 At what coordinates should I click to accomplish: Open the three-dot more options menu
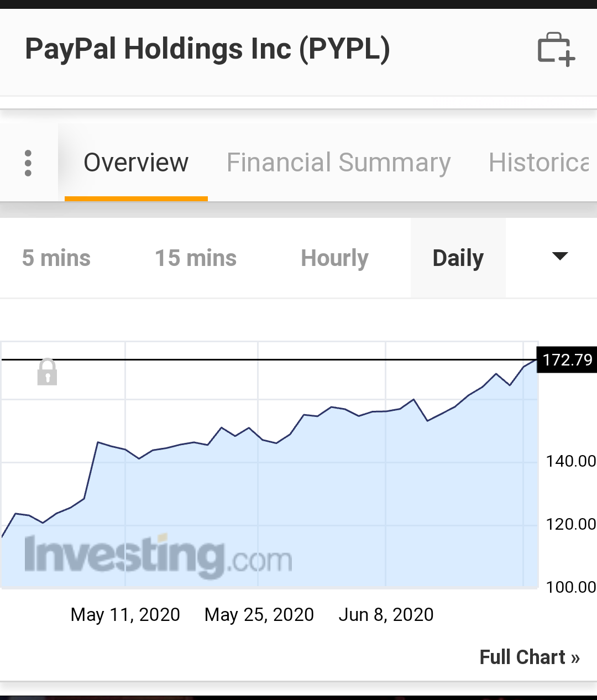tap(28, 163)
